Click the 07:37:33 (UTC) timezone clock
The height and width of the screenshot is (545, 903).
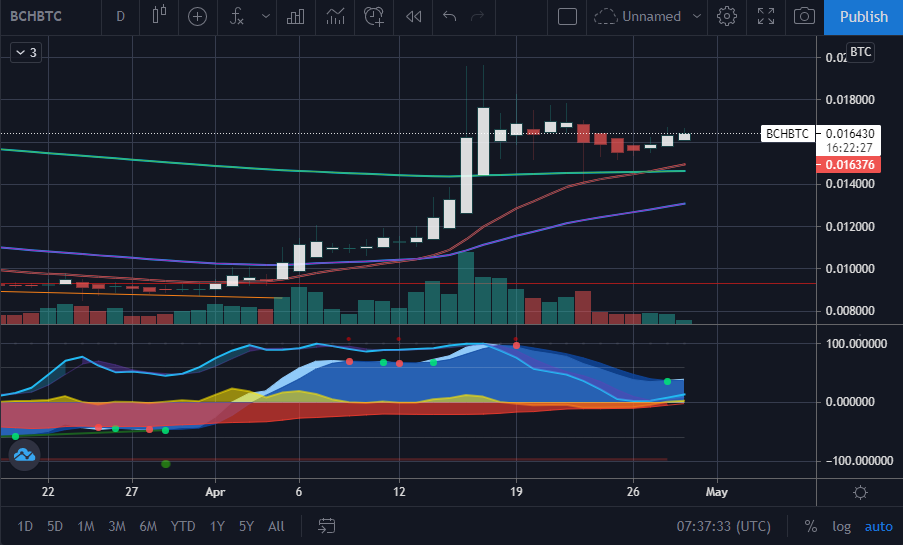click(x=723, y=526)
